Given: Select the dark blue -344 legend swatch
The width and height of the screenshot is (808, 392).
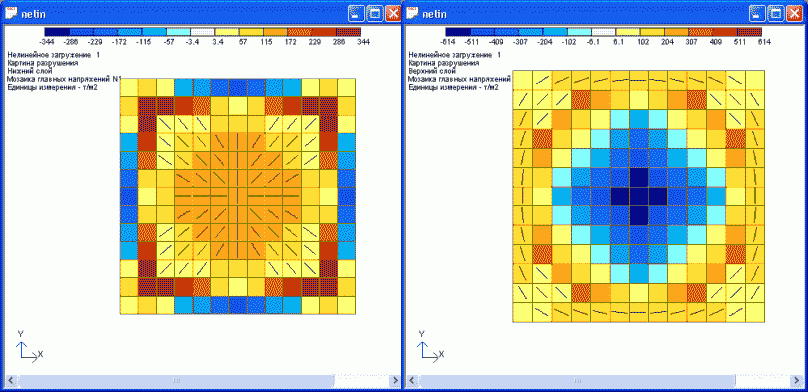Looking at the screenshot, I should [x=57, y=32].
